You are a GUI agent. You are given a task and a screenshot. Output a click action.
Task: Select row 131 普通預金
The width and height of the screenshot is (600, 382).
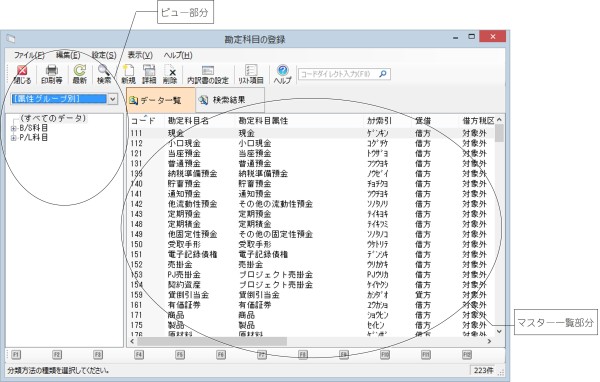click(311, 163)
